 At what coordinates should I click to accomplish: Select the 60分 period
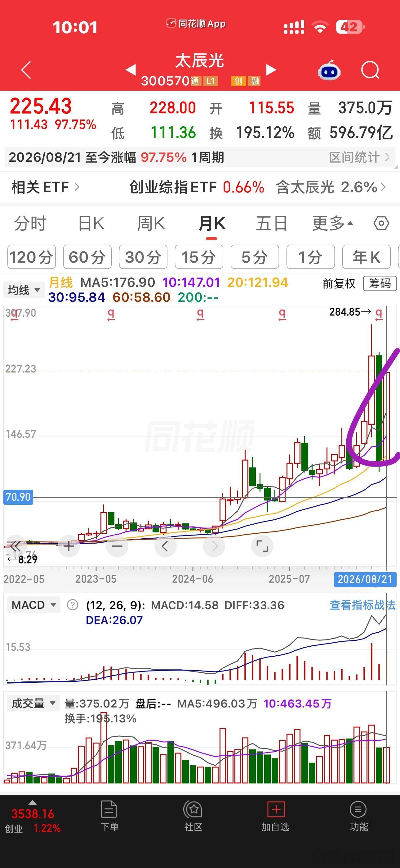coord(87,257)
